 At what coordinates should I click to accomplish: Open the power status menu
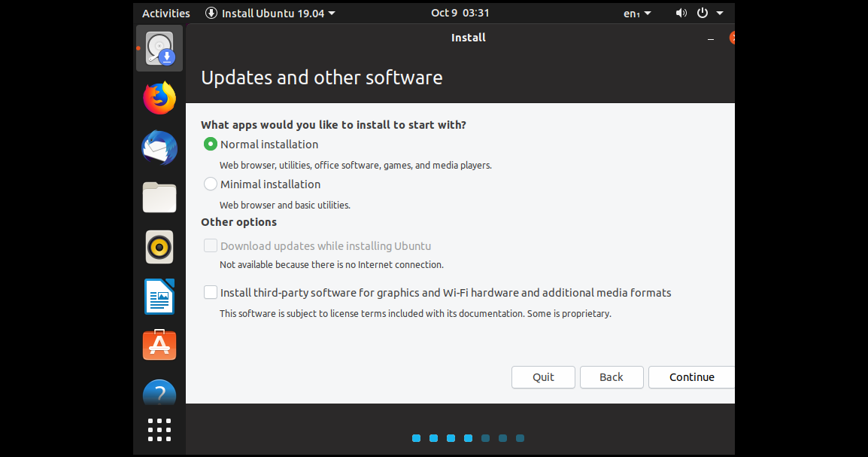[708, 13]
